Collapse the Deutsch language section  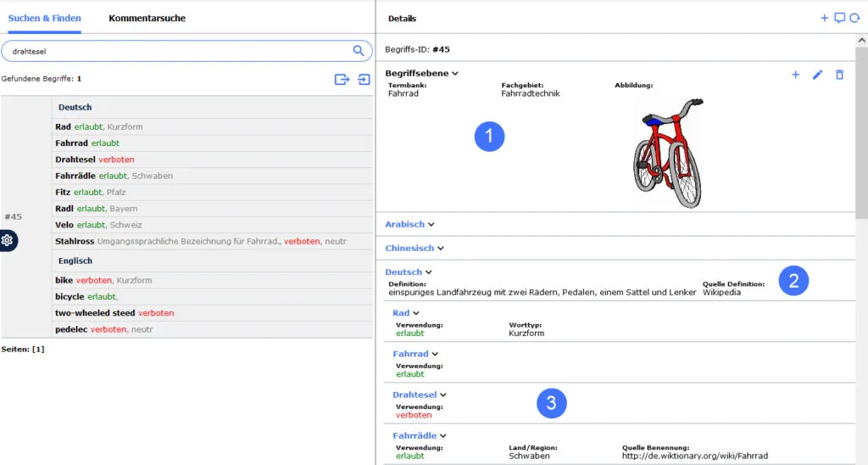pyautogui.click(x=409, y=272)
